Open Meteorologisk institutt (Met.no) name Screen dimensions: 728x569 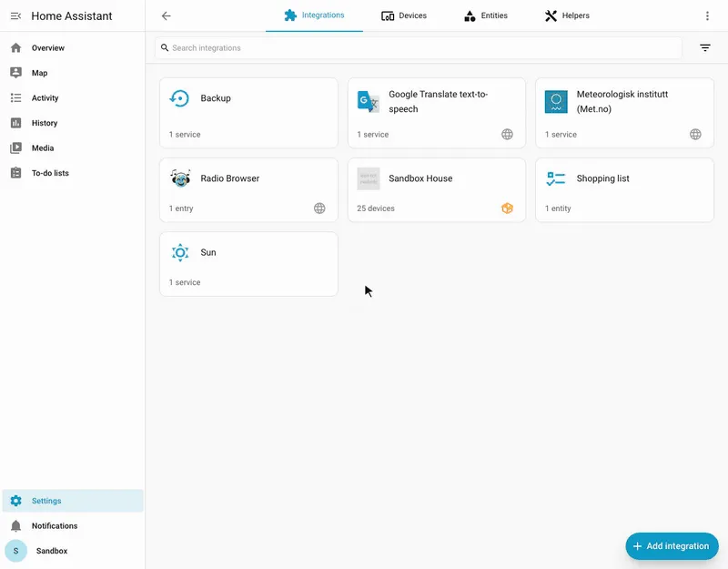tap(622, 102)
